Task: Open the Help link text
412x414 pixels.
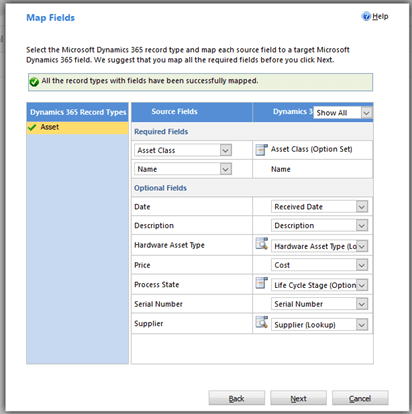Action: point(380,16)
